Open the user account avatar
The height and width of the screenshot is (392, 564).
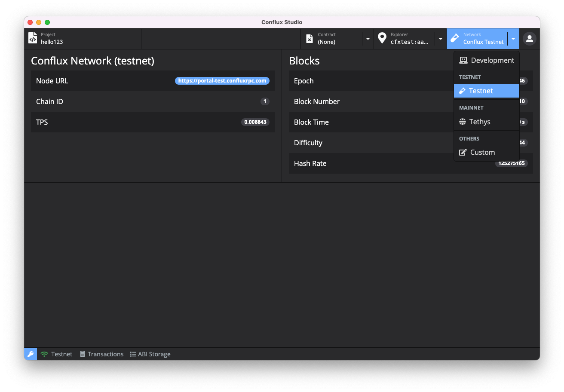(x=530, y=39)
